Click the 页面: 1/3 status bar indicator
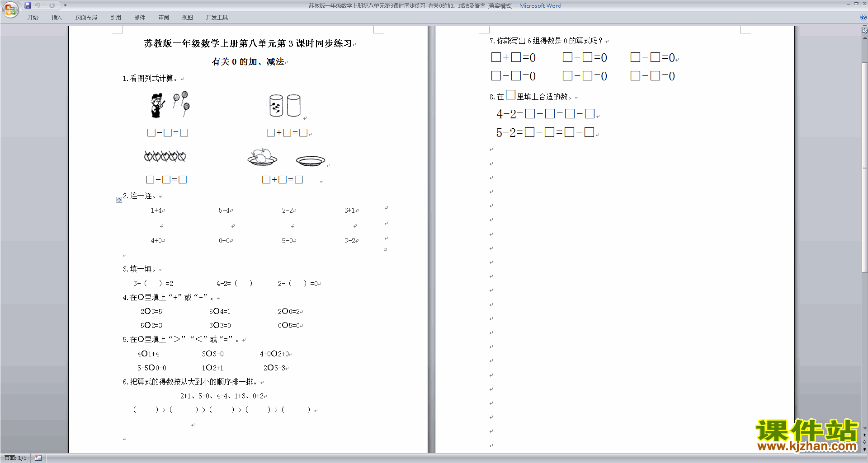Image resolution: width=868 pixels, height=463 pixels. (15, 458)
